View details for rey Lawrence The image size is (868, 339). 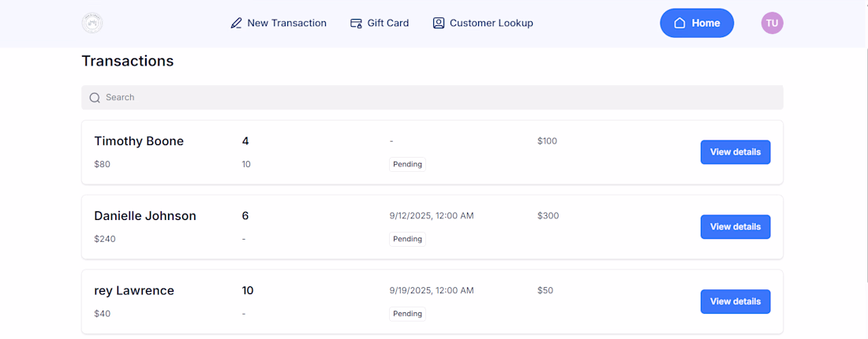tap(735, 302)
